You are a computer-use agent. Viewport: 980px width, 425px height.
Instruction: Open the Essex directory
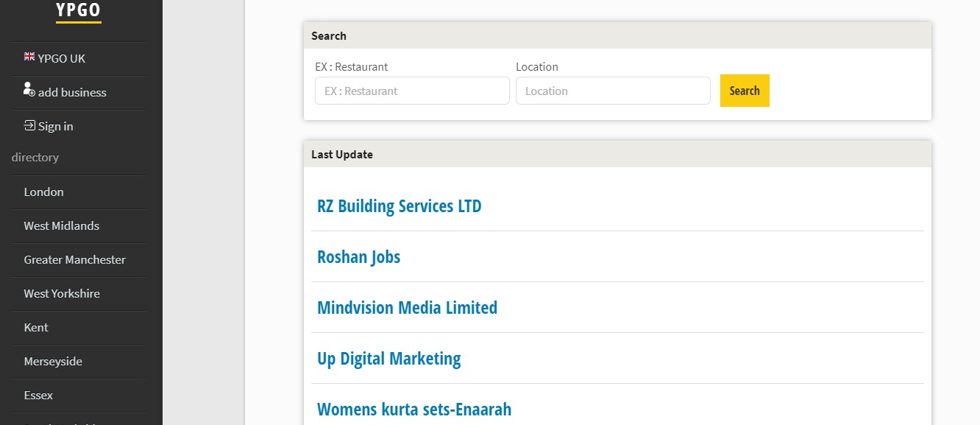click(38, 395)
